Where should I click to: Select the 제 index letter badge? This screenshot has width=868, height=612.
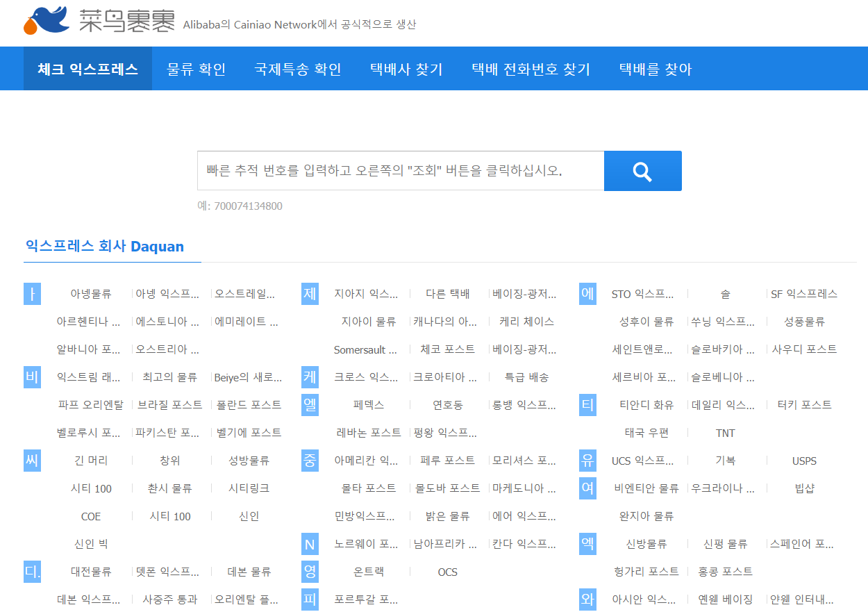pyautogui.click(x=310, y=294)
